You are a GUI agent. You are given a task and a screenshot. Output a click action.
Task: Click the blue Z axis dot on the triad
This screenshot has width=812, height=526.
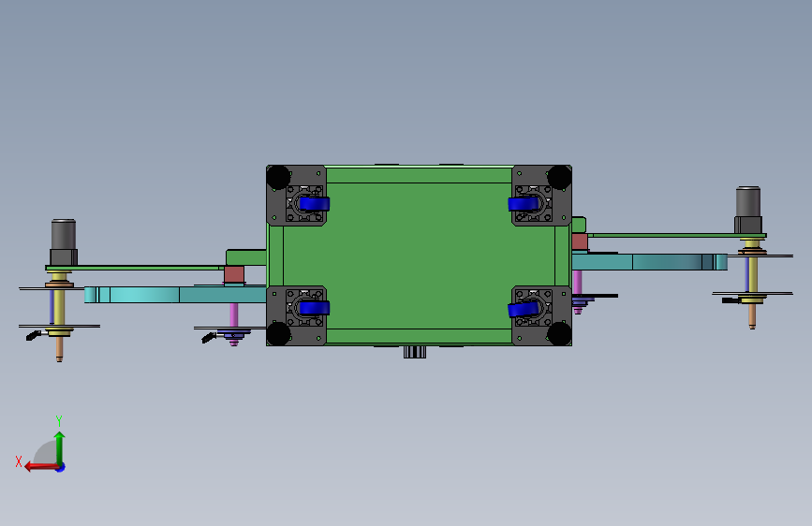(x=61, y=467)
